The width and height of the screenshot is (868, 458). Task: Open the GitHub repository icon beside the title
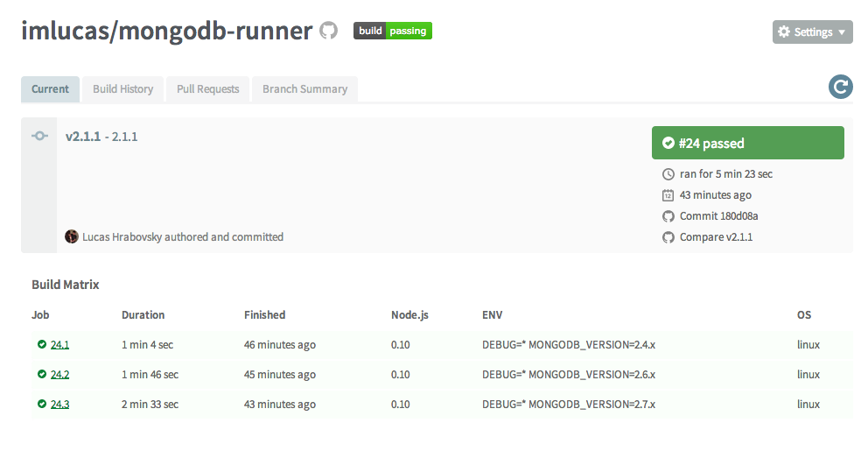click(x=328, y=31)
